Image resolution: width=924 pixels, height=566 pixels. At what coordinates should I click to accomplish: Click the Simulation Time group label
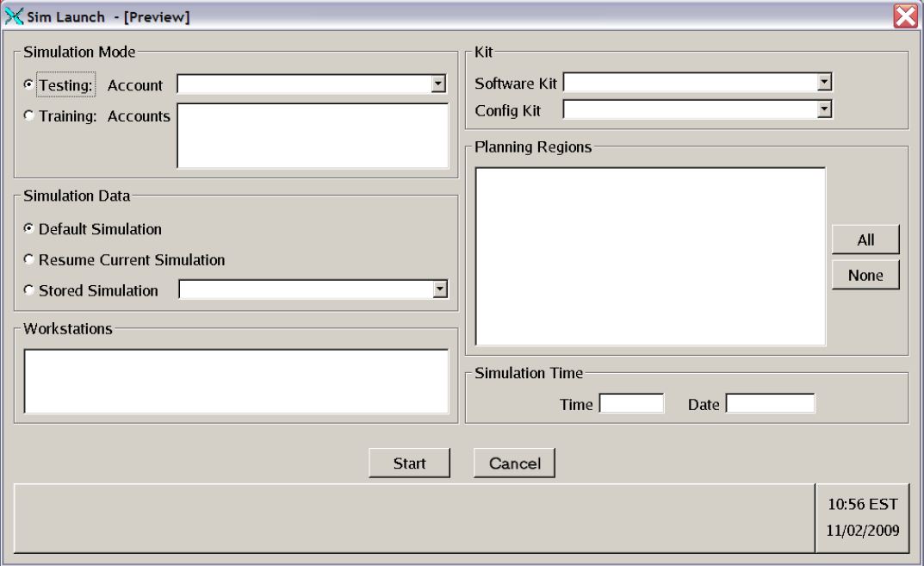529,373
